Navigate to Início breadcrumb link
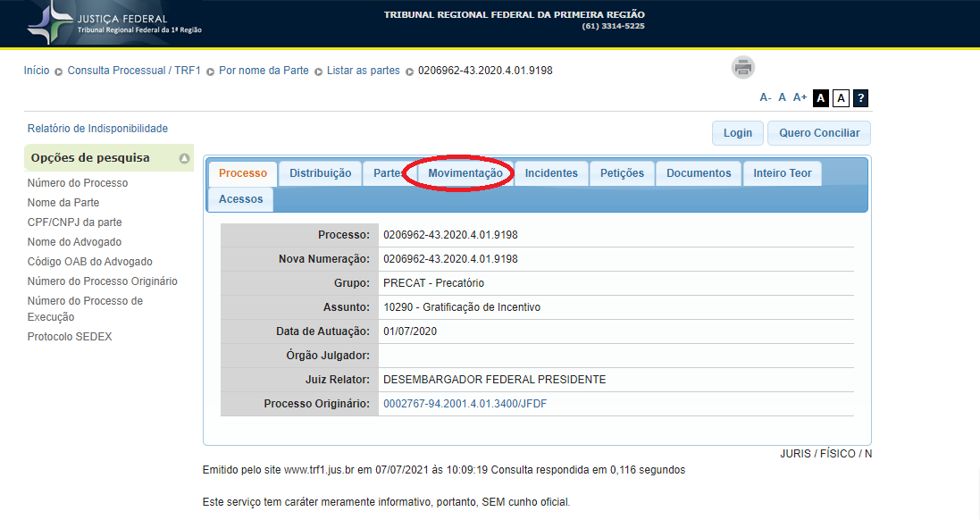The width and height of the screenshot is (980, 520). (37, 71)
